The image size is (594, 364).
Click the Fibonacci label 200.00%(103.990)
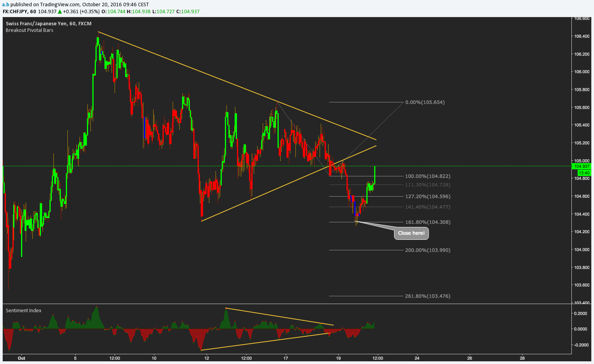428,250
